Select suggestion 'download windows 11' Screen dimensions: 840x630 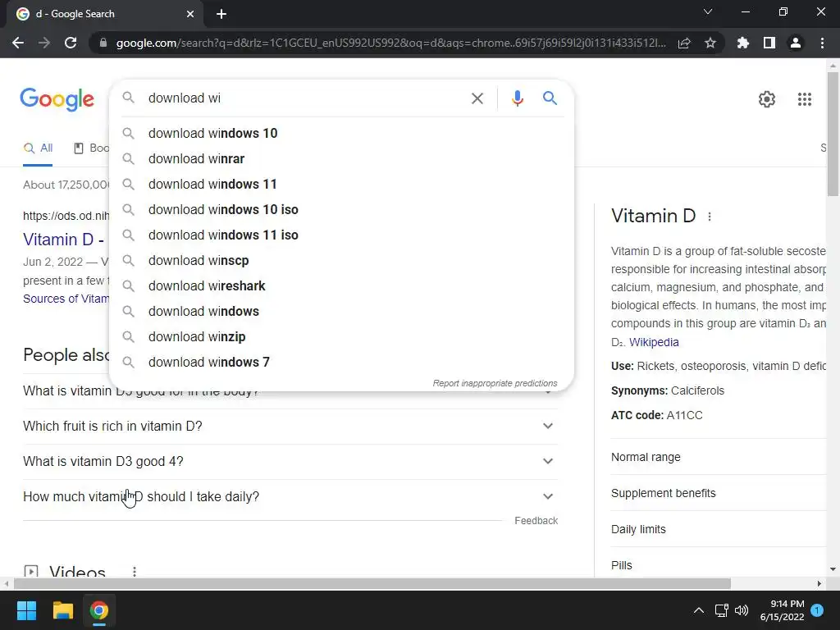[x=340, y=184]
